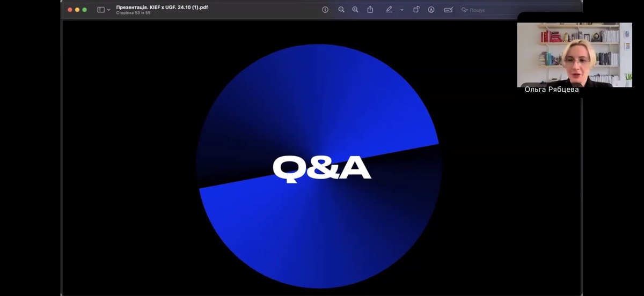The image size is (644, 296).
Task: Zoom in on the PDF page
Action: pos(355,10)
